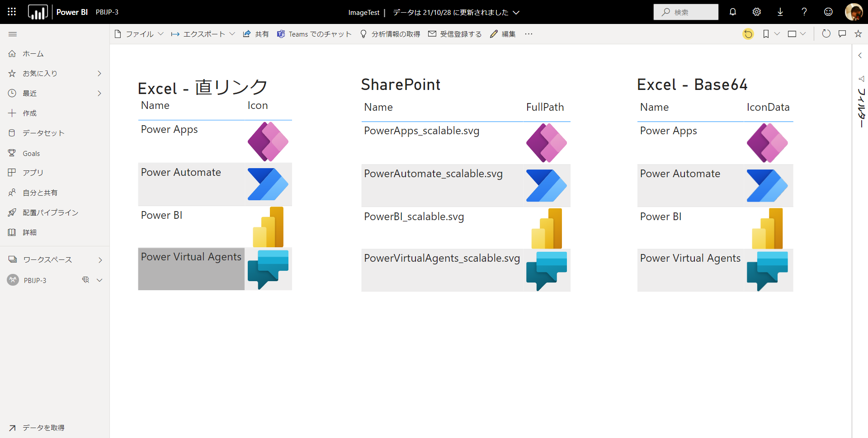Click Icon column header in first table

[258, 105]
